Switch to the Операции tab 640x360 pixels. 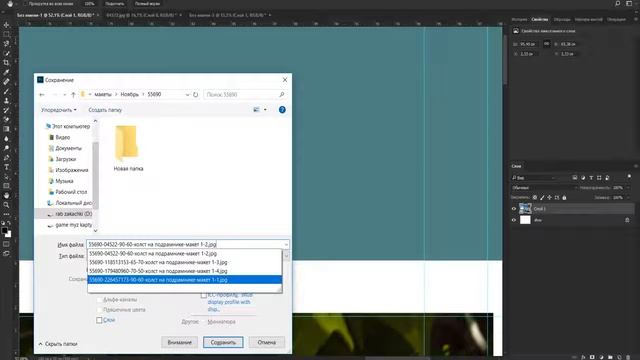(616, 19)
